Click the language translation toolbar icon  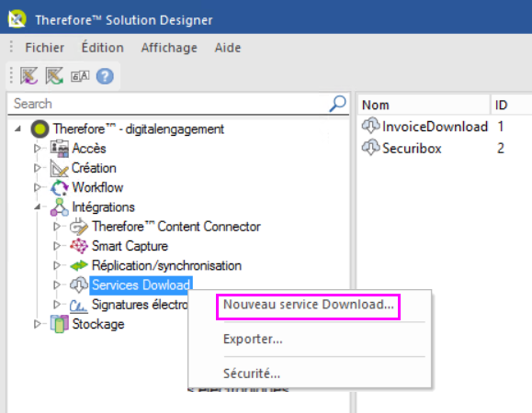pos(80,76)
